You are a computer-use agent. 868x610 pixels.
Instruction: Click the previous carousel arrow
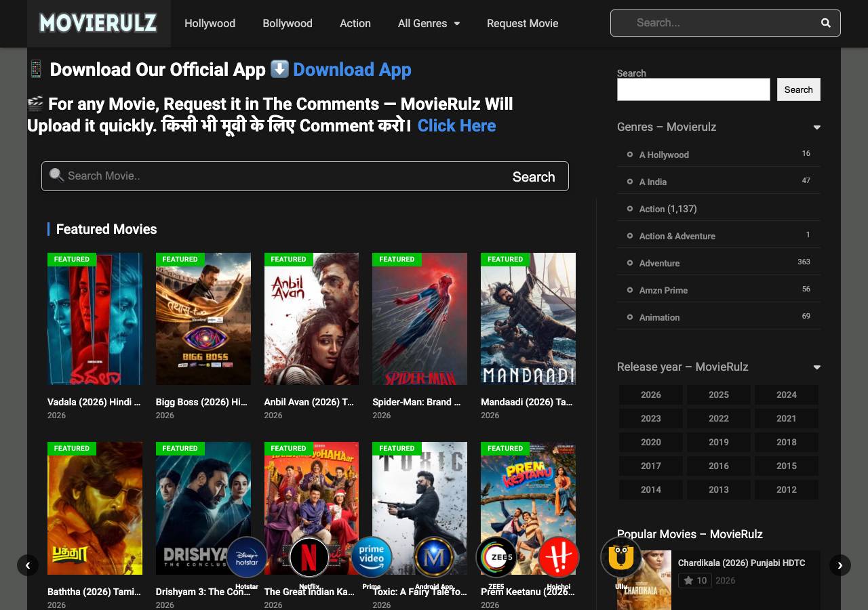tap(28, 565)
